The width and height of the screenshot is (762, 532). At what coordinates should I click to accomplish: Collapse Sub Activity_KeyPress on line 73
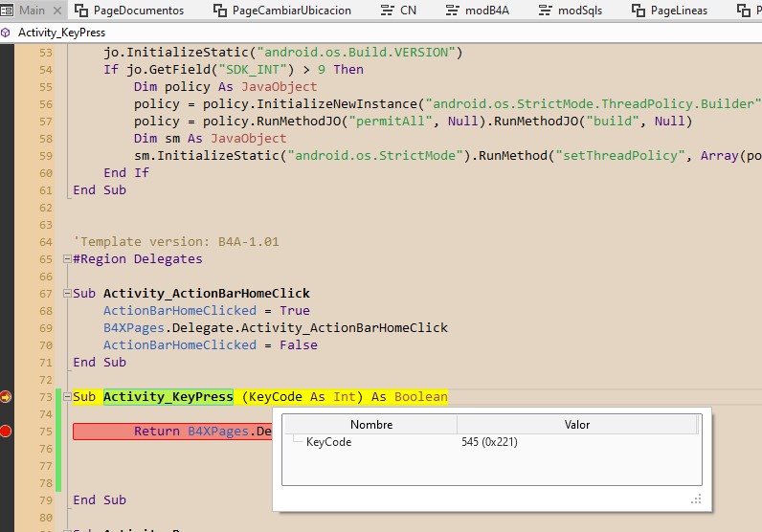pos(68,397)
